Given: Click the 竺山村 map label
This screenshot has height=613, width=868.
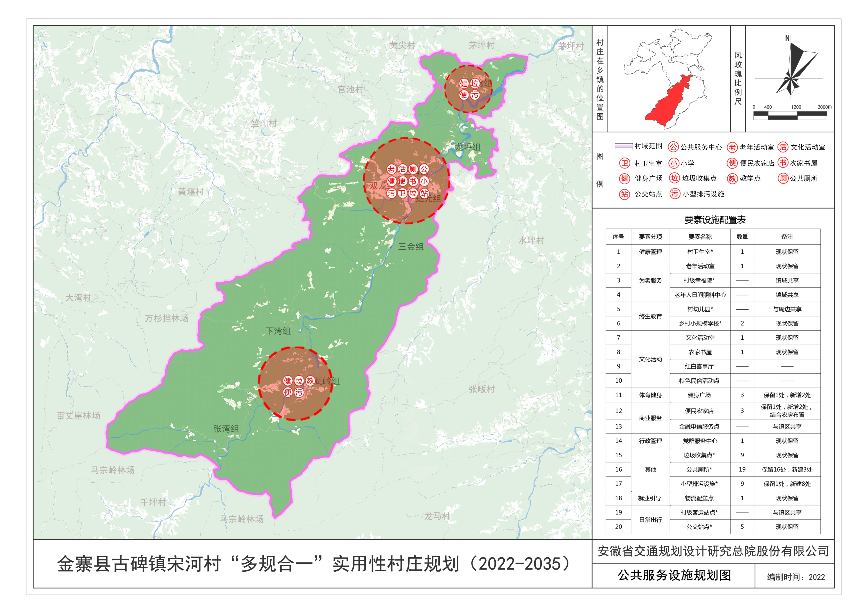Looking at the screenshot, I should coord(264,123).
